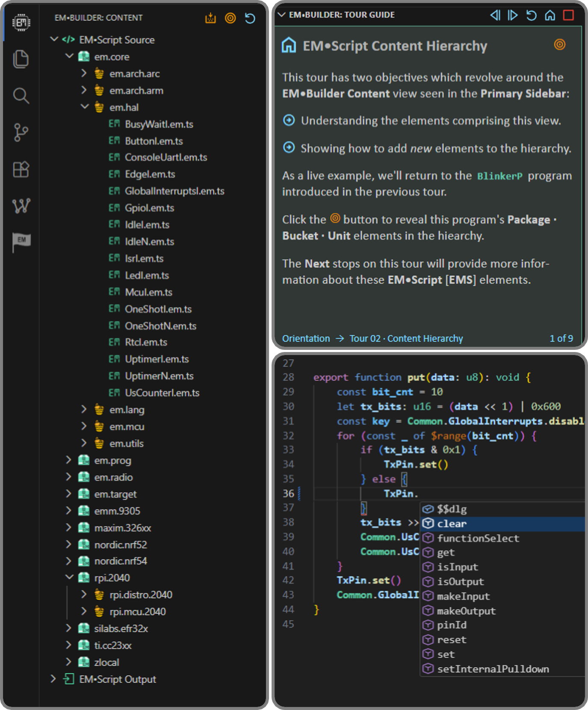588x710 pixels.
Task: Stop the tour with red square button
Action: coord(568,15)
